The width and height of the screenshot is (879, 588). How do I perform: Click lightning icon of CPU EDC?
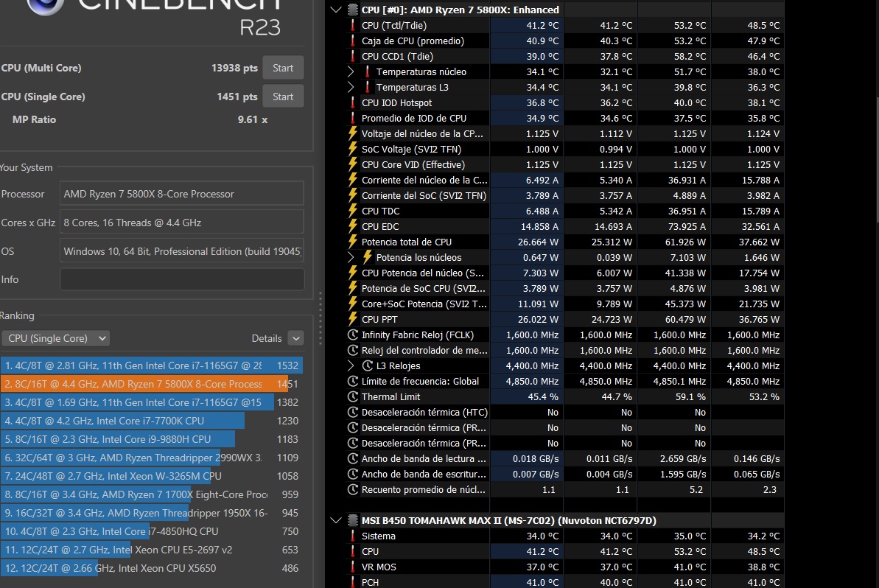pos(353,226)
